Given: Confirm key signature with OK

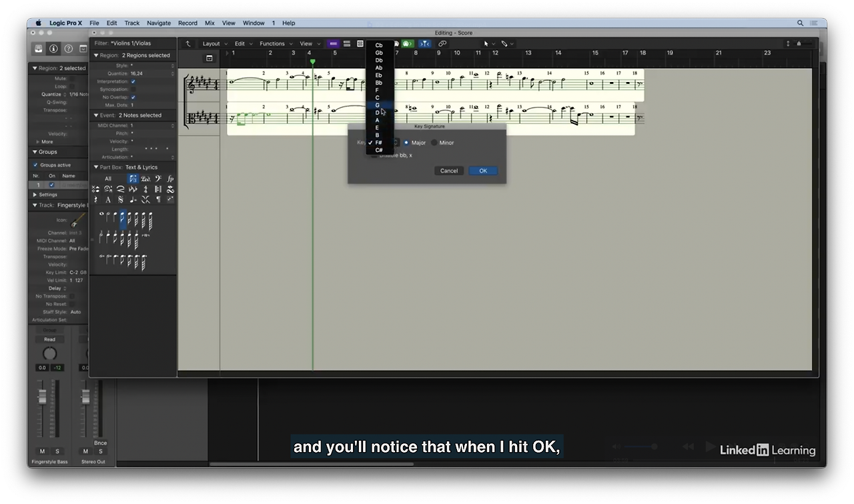Looking at the screenshot, I should pos(483,171).
